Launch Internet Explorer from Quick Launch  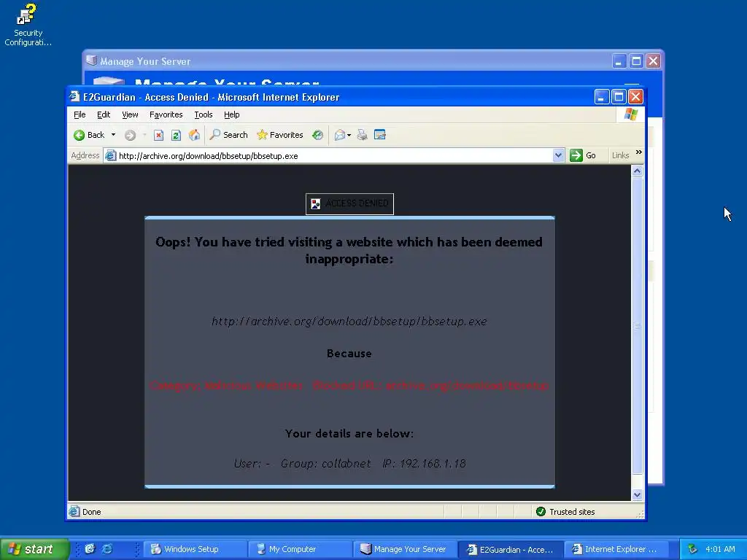click(108, 549)
